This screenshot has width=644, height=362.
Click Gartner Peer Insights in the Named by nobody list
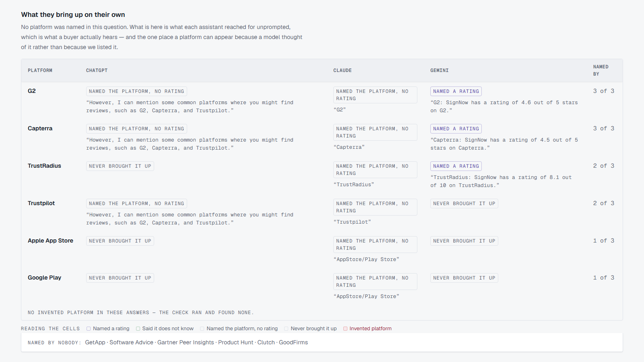point(186,342)
